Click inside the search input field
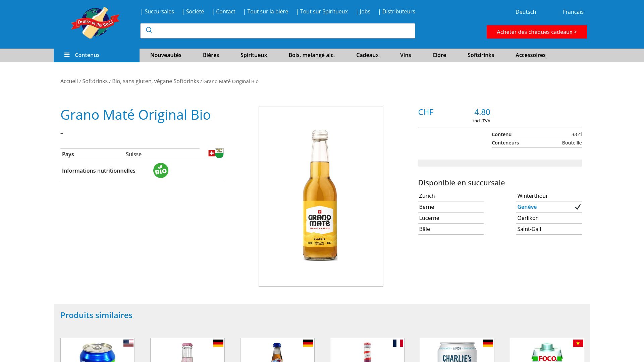Viewport: 644px width, 362px height. (x=275, y=31)
